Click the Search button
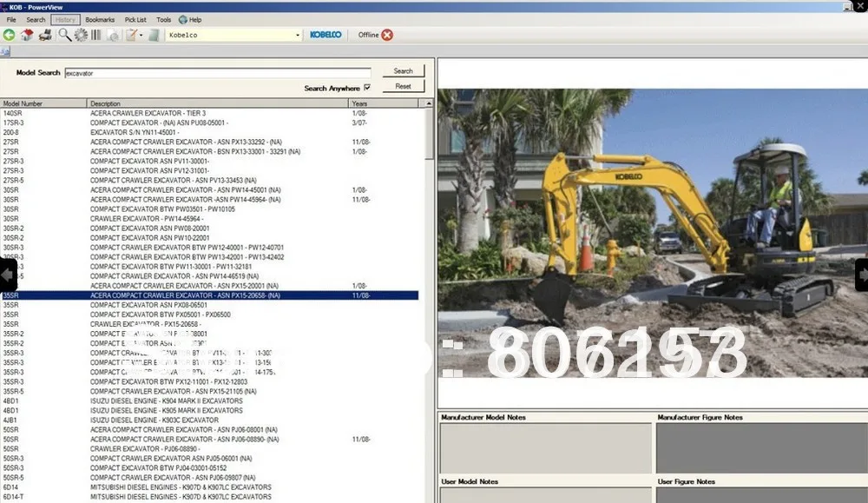The image size is (868, 503). 403,70
